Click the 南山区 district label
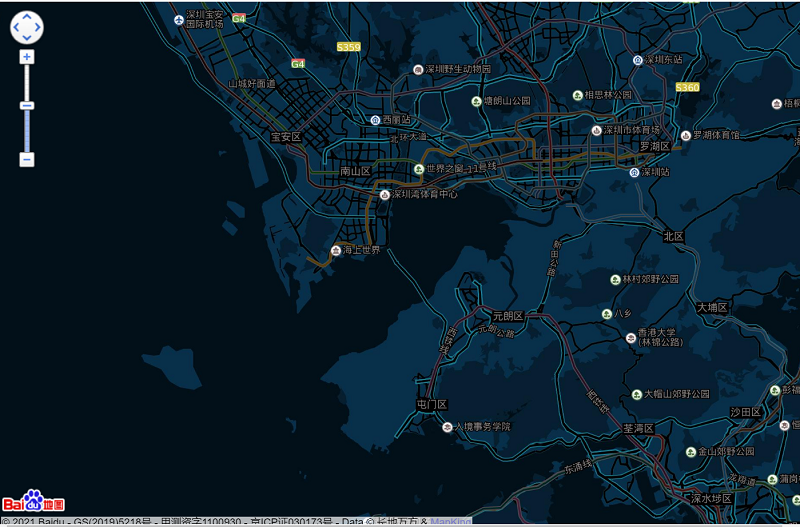Screen dimensions: 800x527 (355, 171)
